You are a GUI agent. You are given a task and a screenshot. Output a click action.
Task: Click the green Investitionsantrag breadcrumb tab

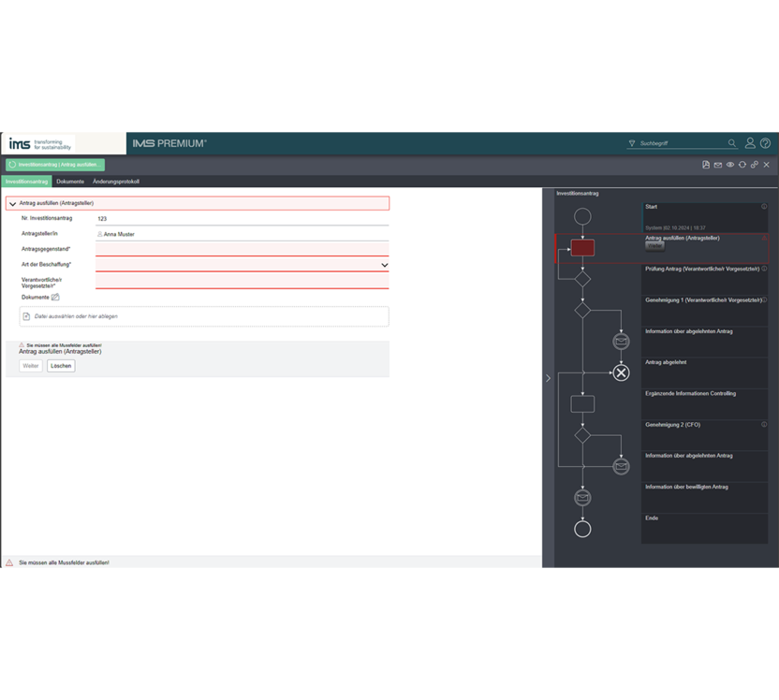55,165
